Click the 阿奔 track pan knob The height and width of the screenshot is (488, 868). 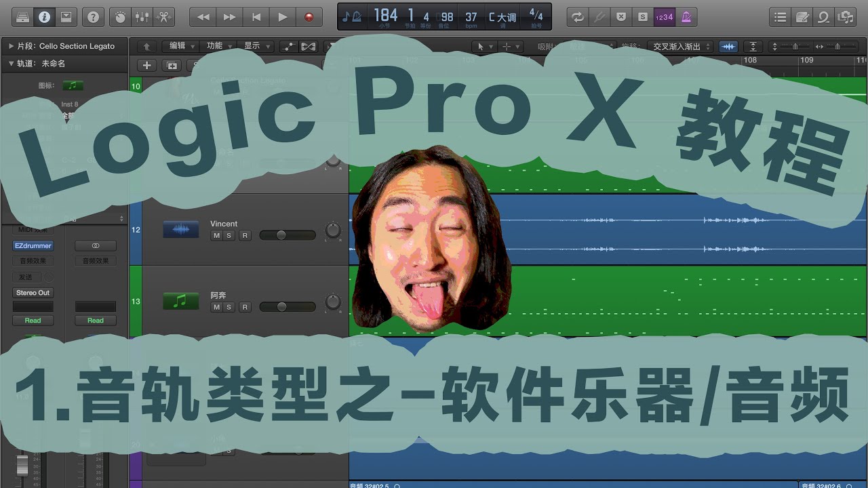[x=333, y=302]
